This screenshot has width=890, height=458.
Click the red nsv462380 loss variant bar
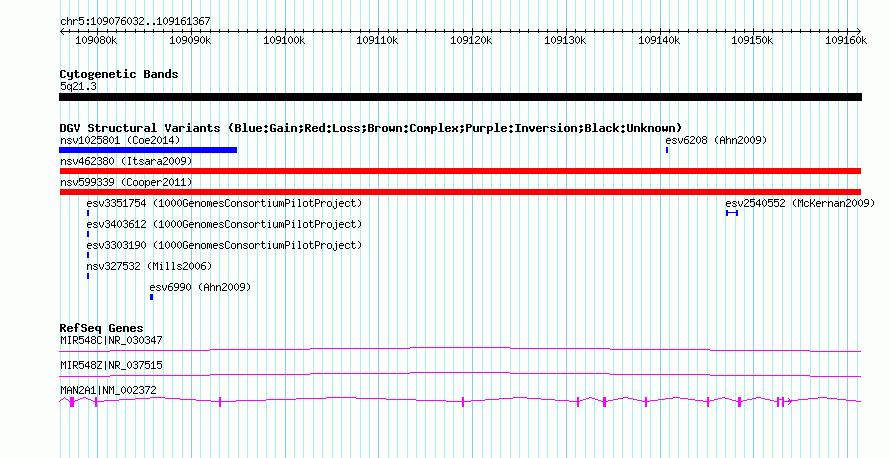point(460,171)
